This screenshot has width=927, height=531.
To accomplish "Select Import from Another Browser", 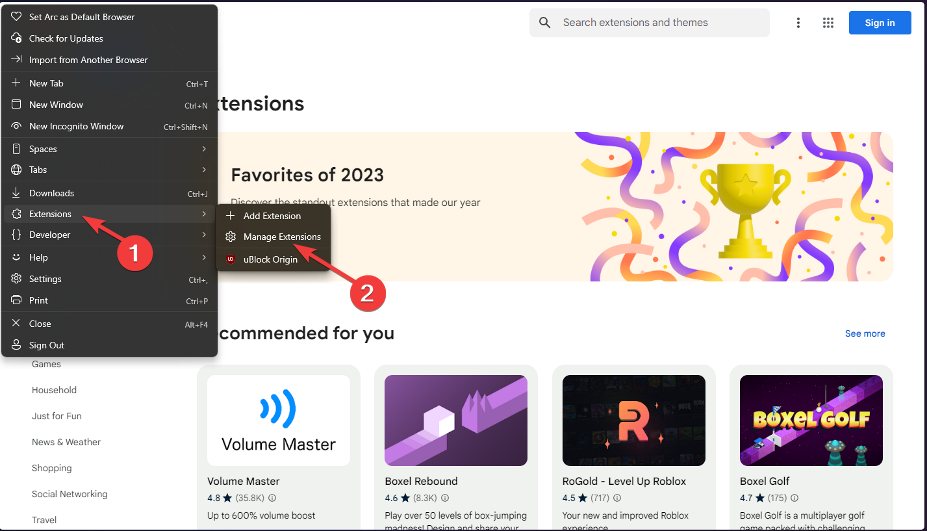I will (x=109, y=59).
